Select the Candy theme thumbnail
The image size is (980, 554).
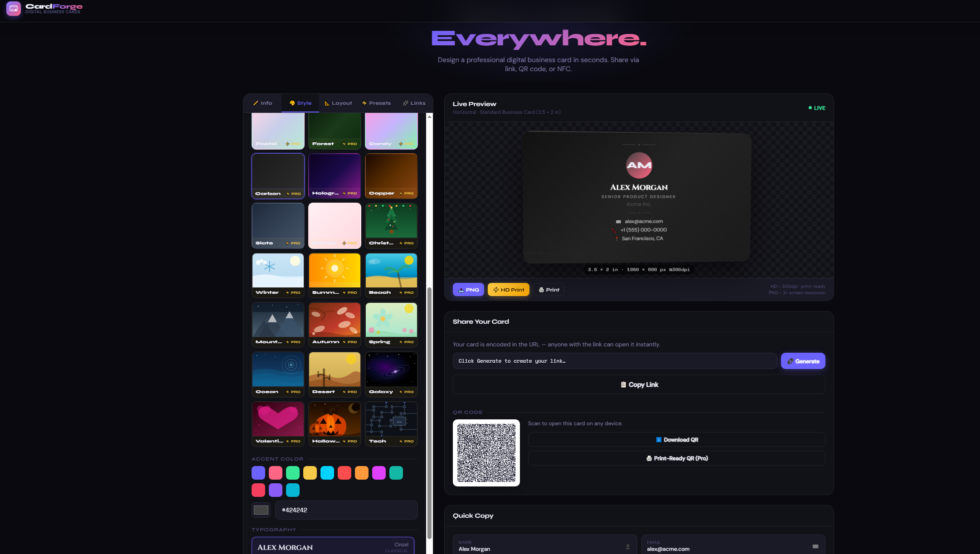pyautogui.click(x=391, y=131)
